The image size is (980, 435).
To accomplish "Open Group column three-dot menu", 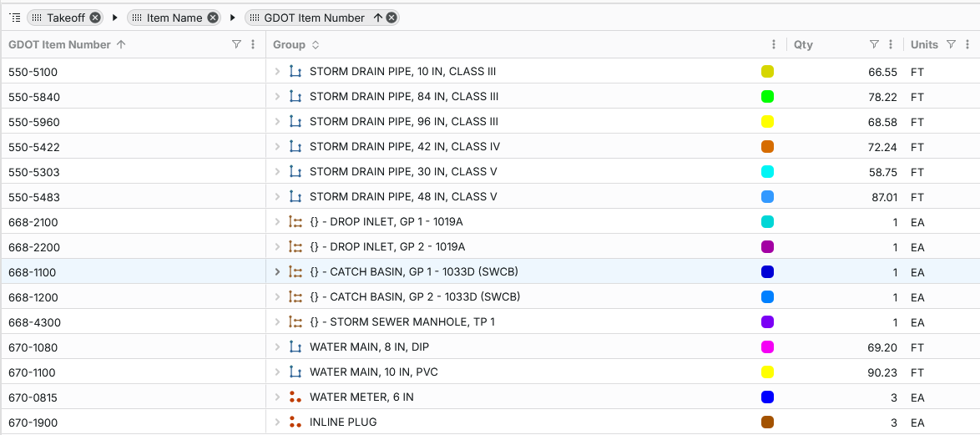I will (x=774, y=45).
